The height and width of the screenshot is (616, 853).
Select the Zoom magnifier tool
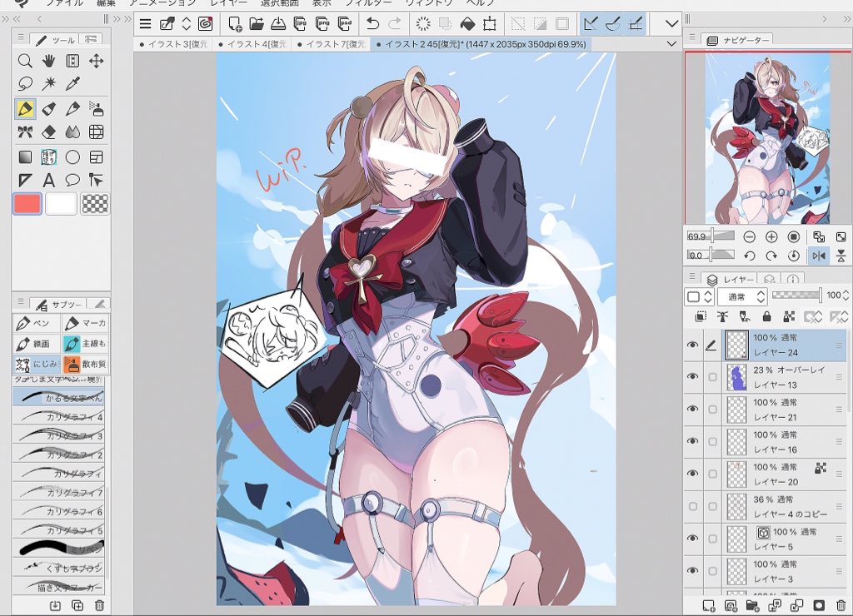[x=25, y=61]
